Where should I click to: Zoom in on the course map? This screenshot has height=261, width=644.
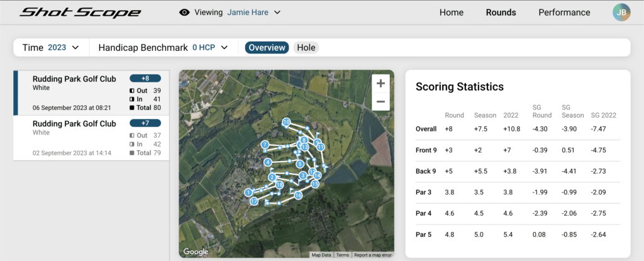380,83
